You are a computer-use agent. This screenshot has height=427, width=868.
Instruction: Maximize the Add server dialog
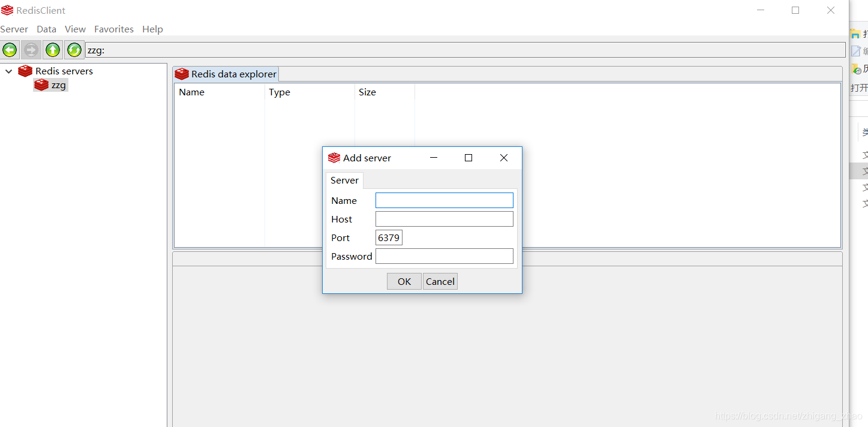tap(468, 158)
